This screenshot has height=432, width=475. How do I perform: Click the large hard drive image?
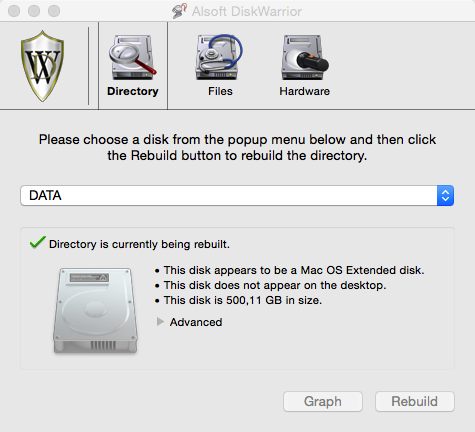(x=95, y=310)
